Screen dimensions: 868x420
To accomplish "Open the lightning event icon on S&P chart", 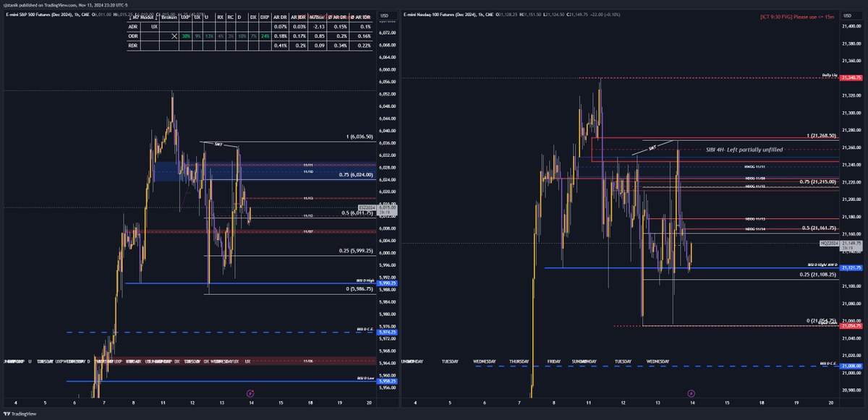I will (250, 393).
